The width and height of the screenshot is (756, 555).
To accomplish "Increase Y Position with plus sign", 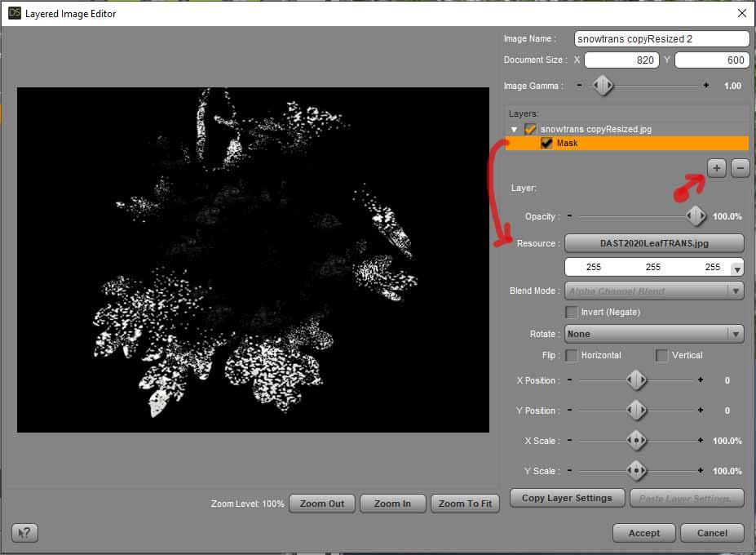I will (700, 410).
